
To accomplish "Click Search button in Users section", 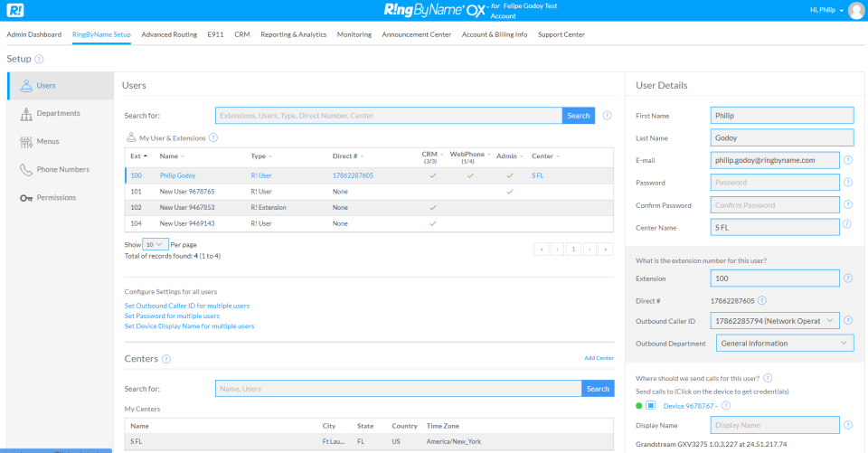I will (579, 115).
